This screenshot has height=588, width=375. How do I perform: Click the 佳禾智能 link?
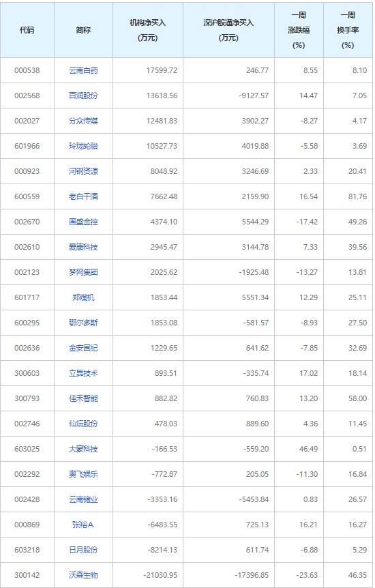[x=83, y=398]
